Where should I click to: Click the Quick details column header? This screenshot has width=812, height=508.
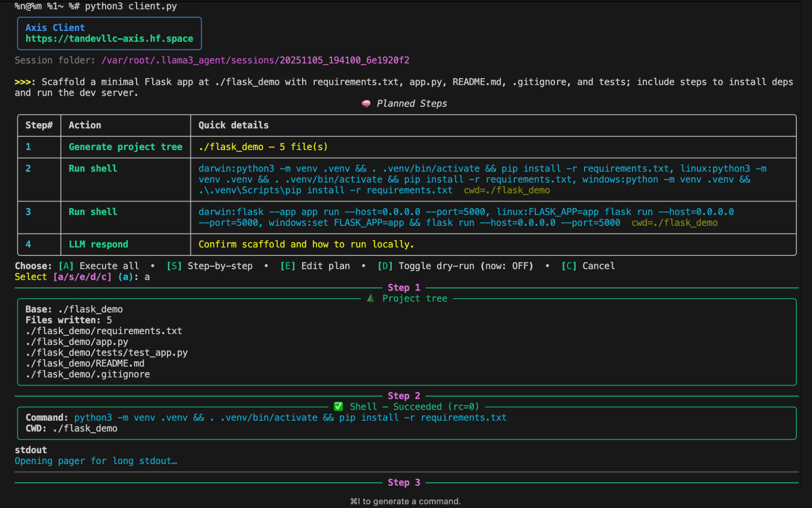[233, 125]
